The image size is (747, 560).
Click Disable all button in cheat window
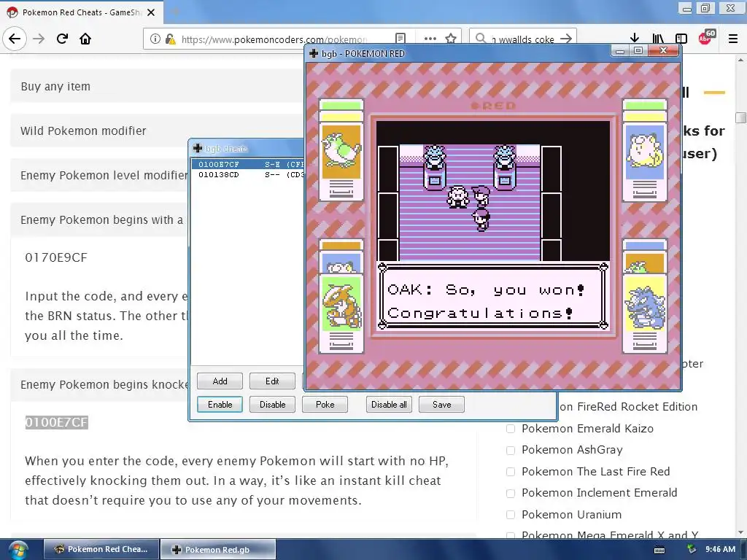[x=389, y=404]
